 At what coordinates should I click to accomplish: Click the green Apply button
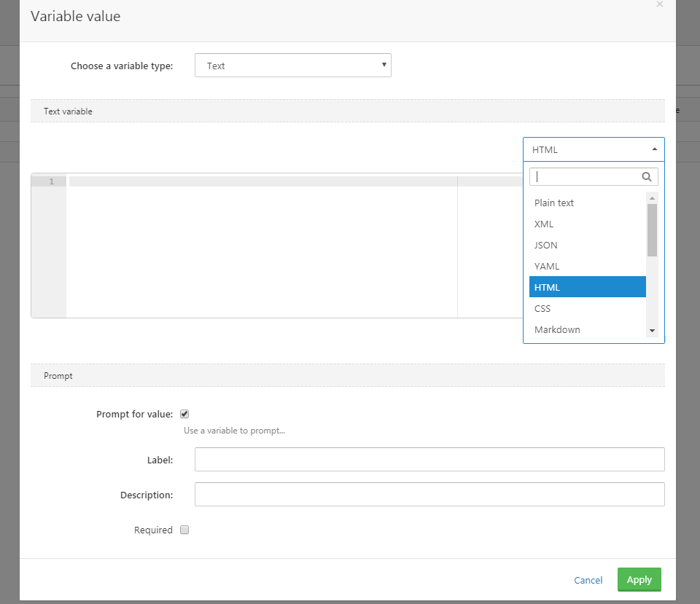639,579
